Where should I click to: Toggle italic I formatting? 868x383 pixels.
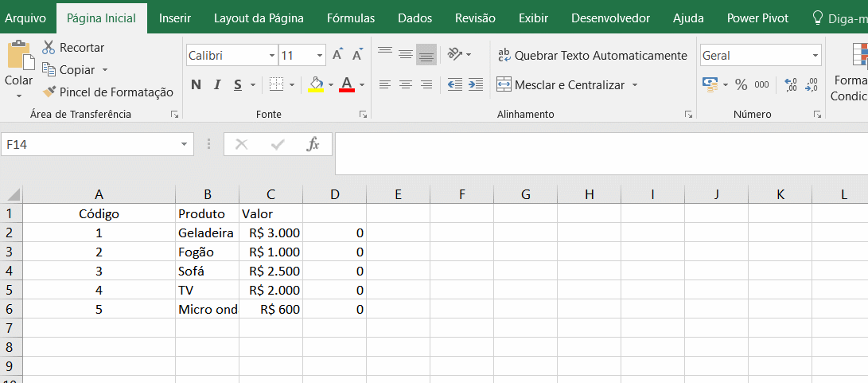tap(217, 84)
